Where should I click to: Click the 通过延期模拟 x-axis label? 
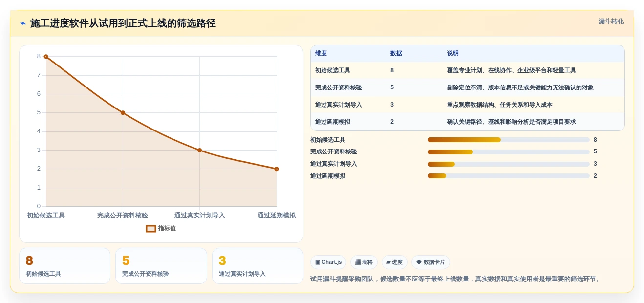click(277, 216)
